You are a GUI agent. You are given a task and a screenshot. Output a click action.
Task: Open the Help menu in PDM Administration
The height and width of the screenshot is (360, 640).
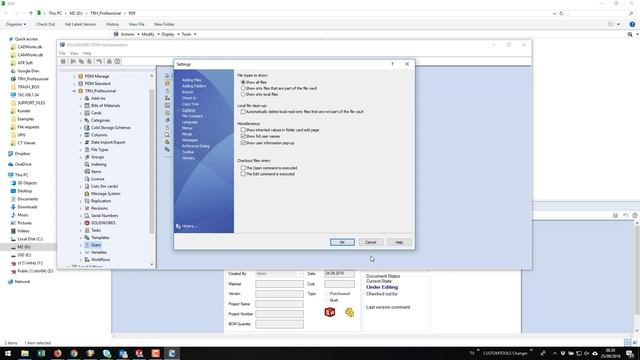tap(87, 53)
